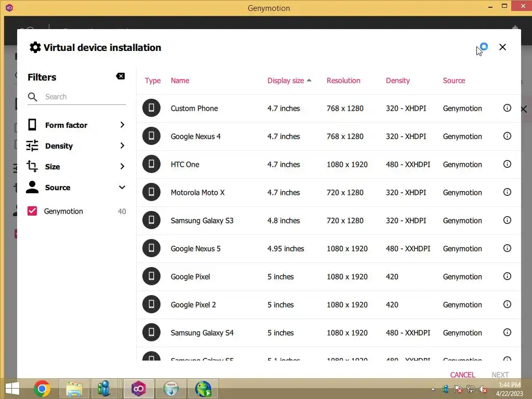Image resolution: width=532 pixels, height=399 pixels.
Task: Toggle Display size sort order
Action: coord(289,81)
